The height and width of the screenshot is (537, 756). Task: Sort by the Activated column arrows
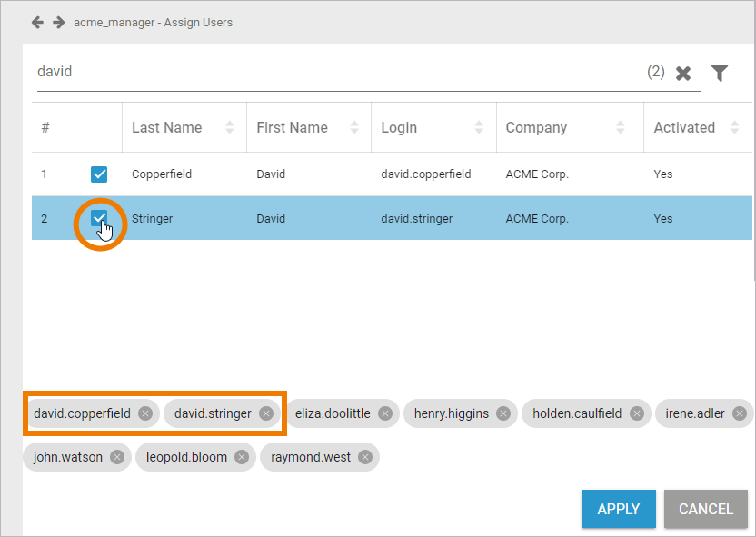(735, 127)
